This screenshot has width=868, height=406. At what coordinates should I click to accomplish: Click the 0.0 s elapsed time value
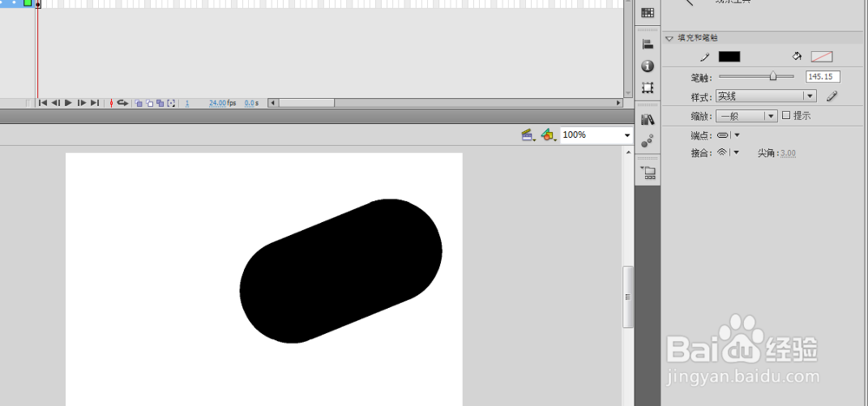pyautogui.click(x=249, y=103)
